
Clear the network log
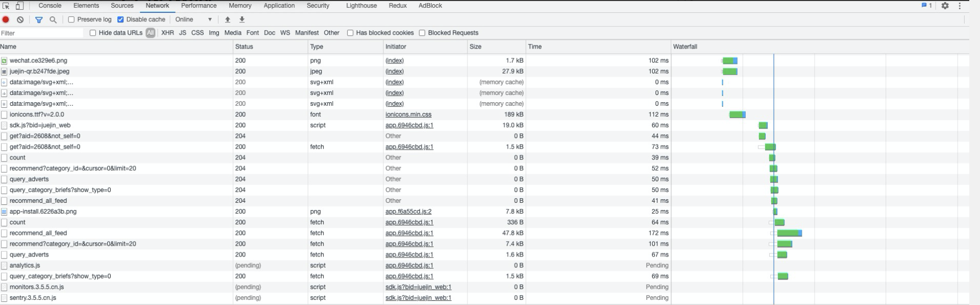(20, 19)
